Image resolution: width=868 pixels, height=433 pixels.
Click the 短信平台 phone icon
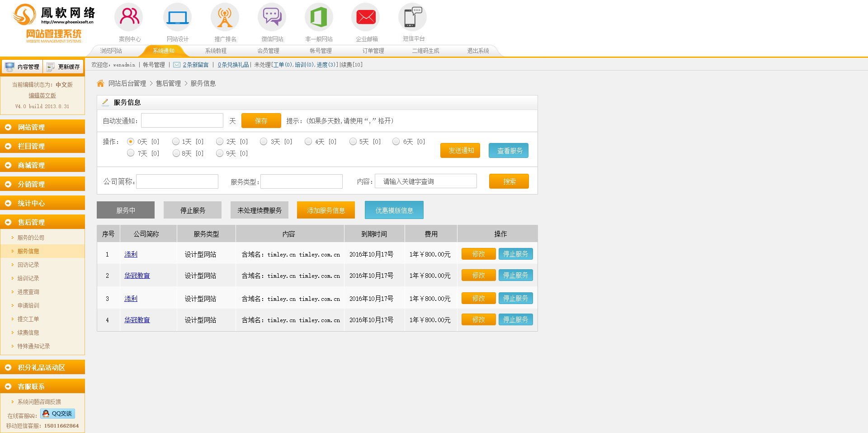413,17
